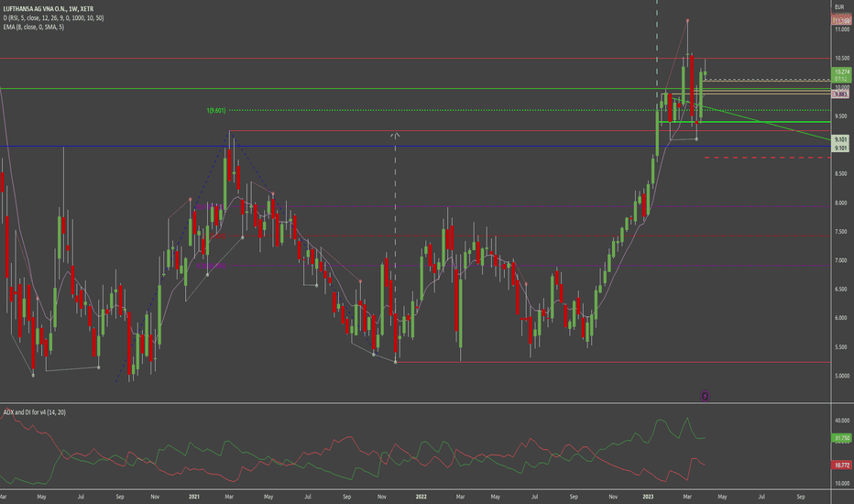Click the 5.0000 price scale label
This screenshot has height=504, width=854.
click(x=842, y=376)
